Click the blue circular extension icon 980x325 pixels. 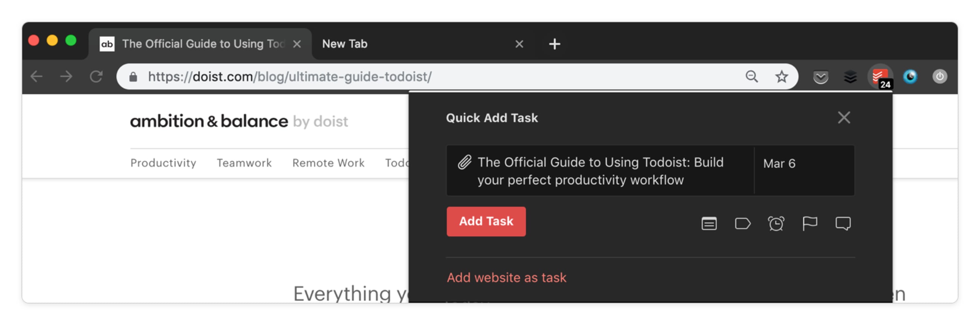(910, 77)
